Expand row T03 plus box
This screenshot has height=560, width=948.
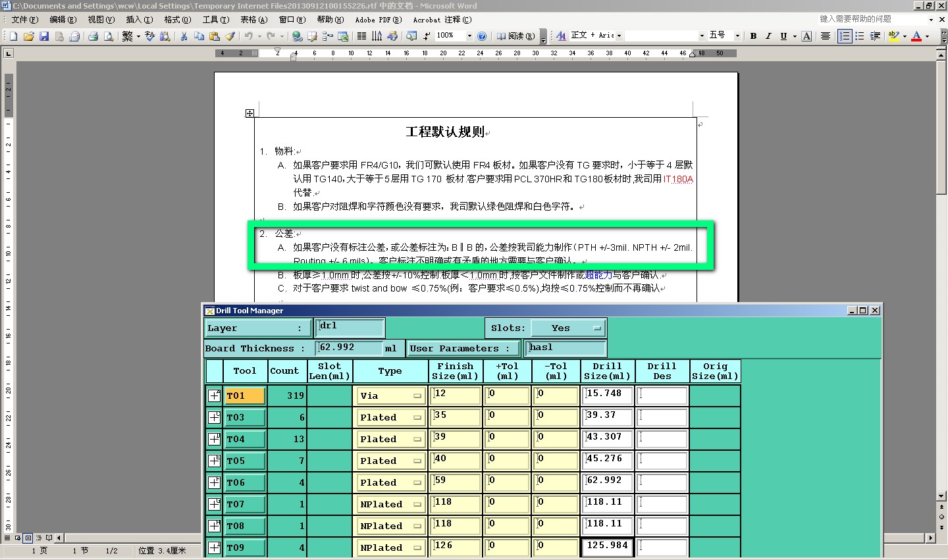[215, 417]
